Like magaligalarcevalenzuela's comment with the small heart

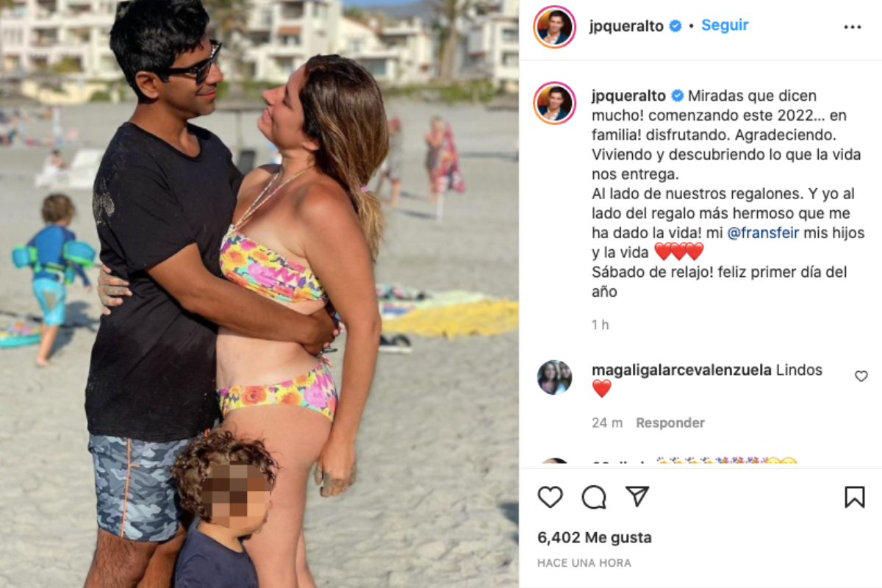pyautogui.click(x=861, y=376)
